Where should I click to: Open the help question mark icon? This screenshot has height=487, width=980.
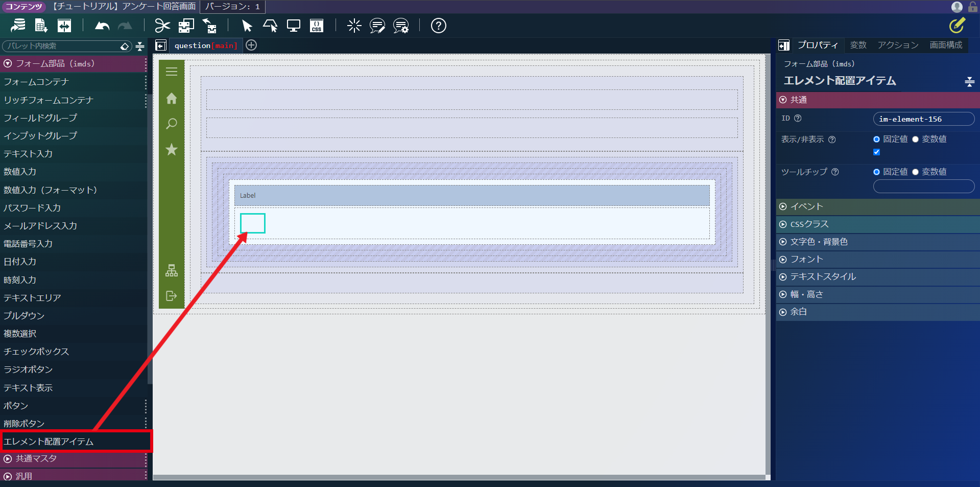point(438,26)
